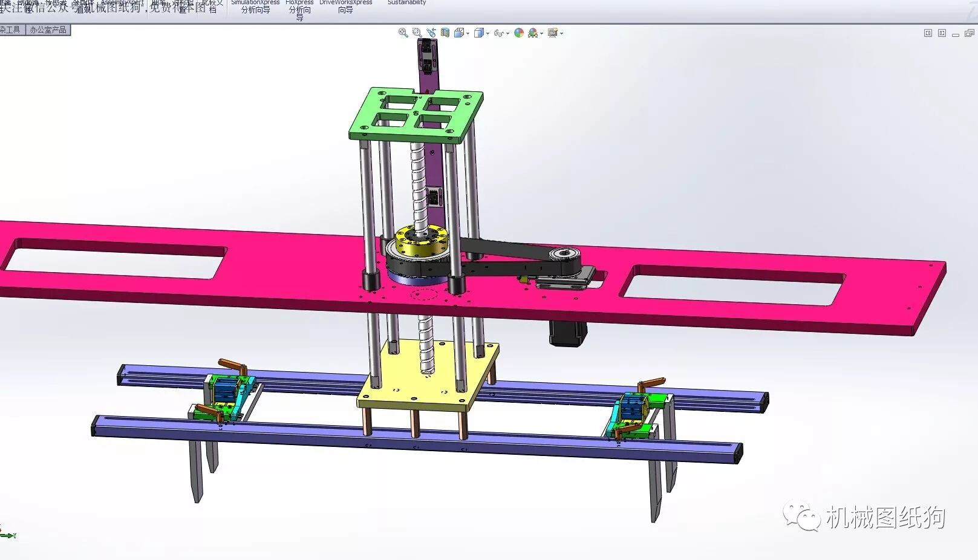Click the collapse left panel icon

(928, 33)
